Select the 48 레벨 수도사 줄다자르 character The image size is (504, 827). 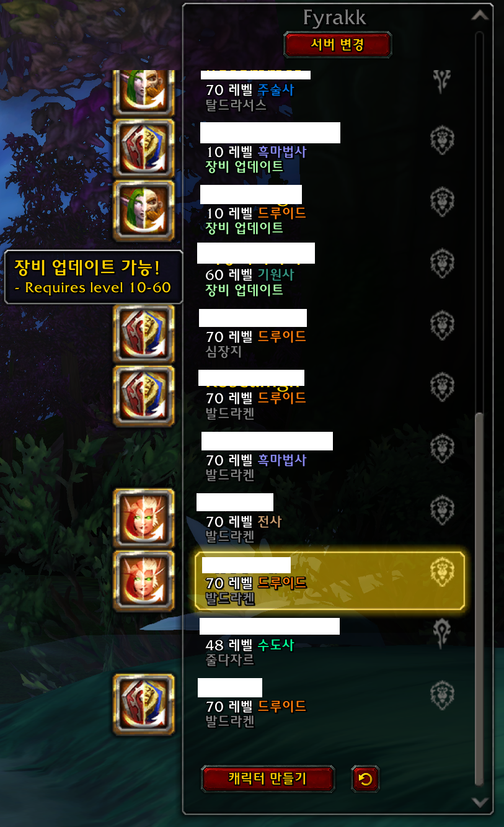(330, 641)
